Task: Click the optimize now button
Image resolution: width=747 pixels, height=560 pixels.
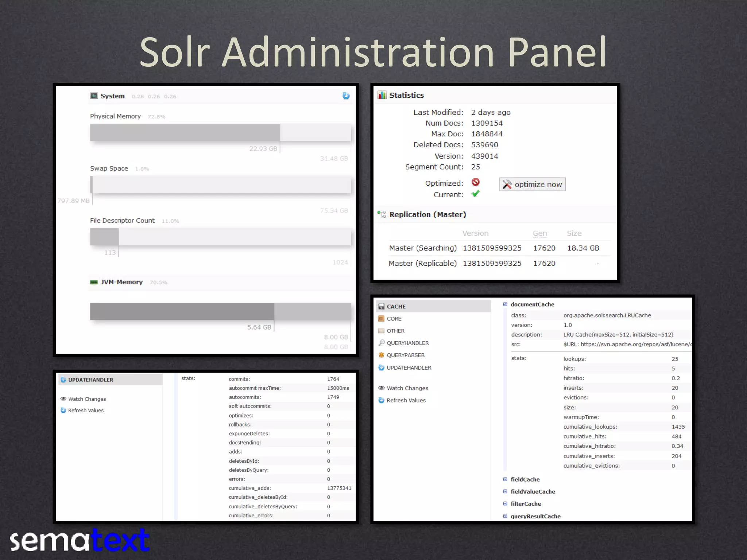Action: tap(533, 184)
